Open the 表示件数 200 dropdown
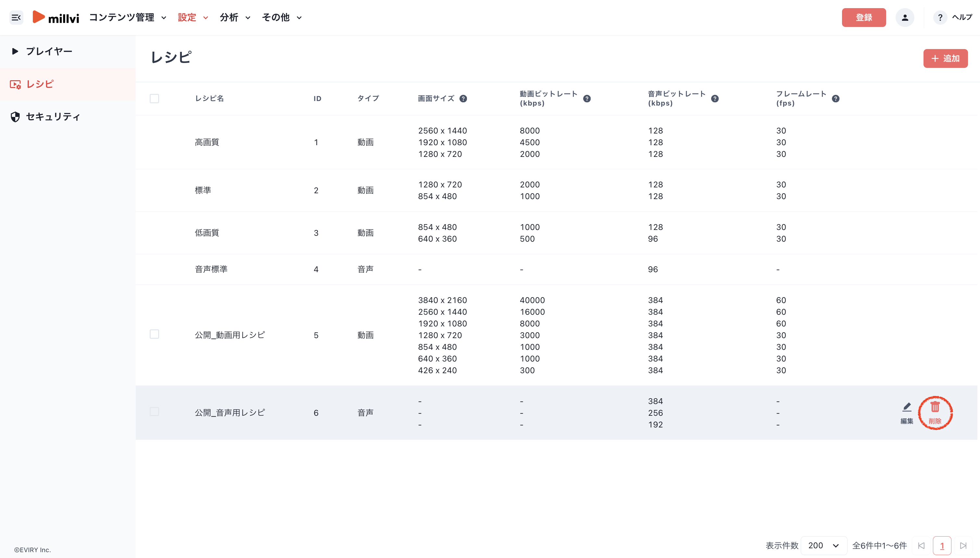 823,545
